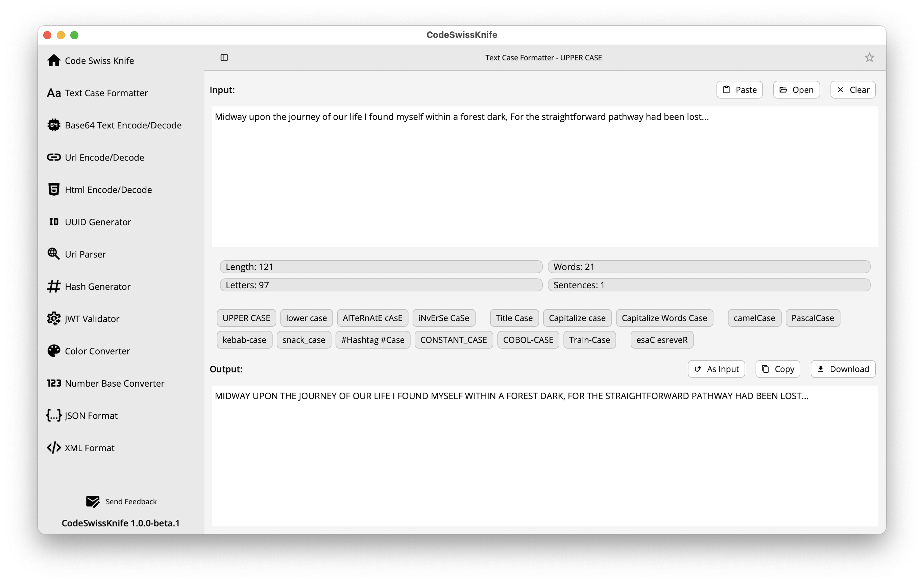Click the Number Base Converter 123 icon
Screen dimensions: 924x584
click(54, 383)
